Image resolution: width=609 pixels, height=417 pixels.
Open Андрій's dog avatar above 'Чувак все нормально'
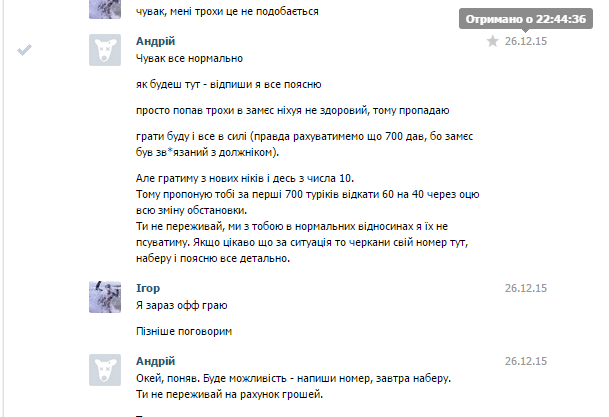(105, 50)
